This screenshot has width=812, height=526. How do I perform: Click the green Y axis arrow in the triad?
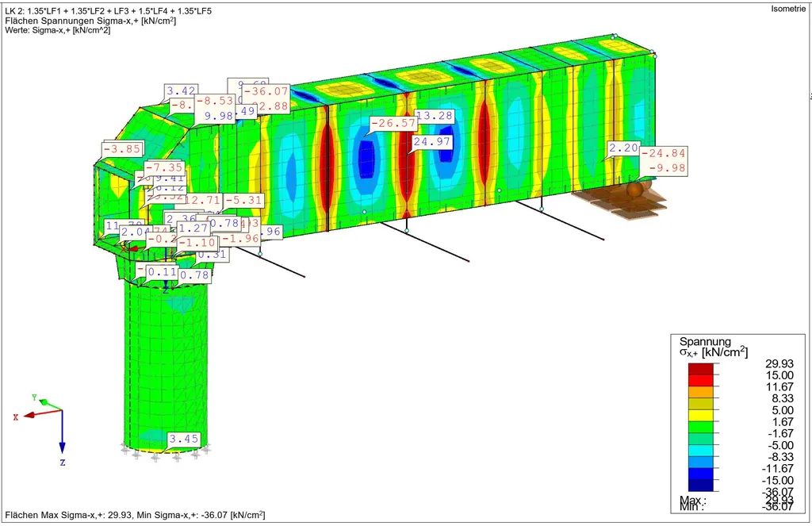tap(48, 402)
